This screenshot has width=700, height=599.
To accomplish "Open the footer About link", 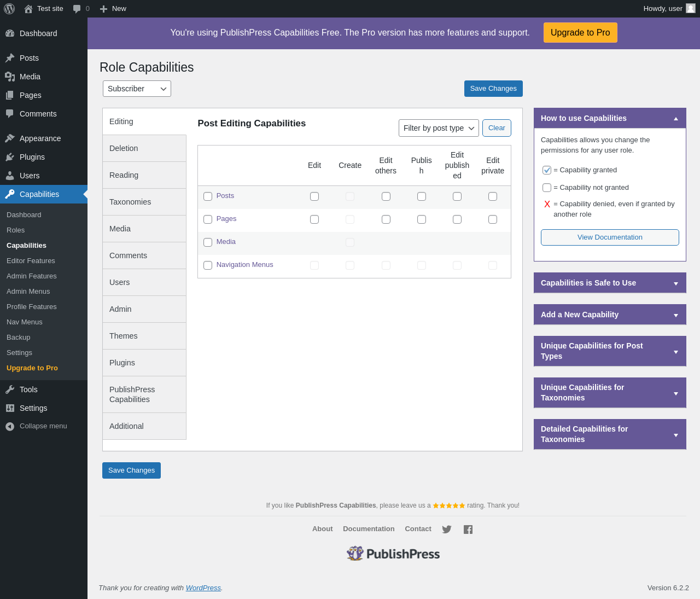I will point(323,529).
